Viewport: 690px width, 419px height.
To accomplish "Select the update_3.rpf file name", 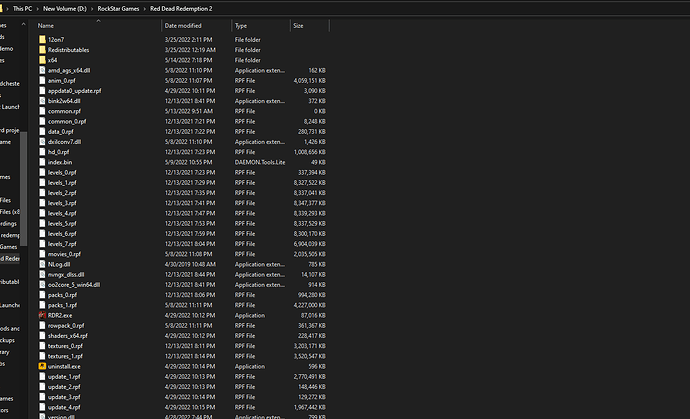I will pos(64,397).
